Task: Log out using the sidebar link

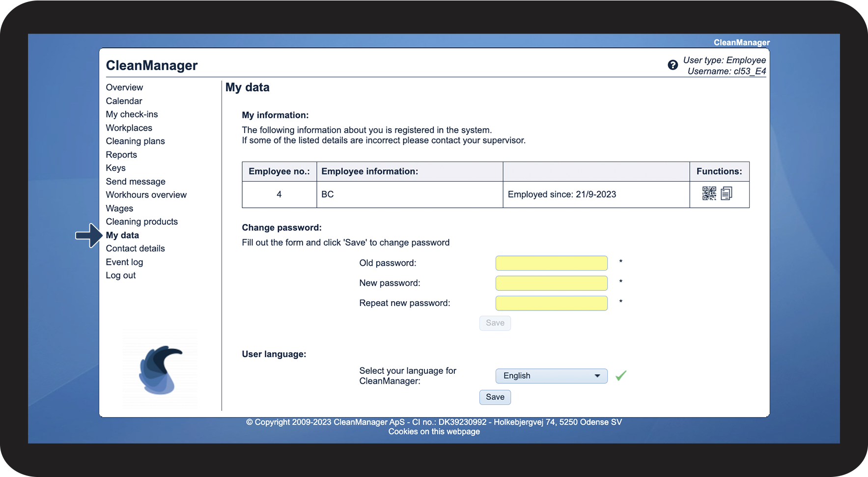Action: [x=120, y=276]
